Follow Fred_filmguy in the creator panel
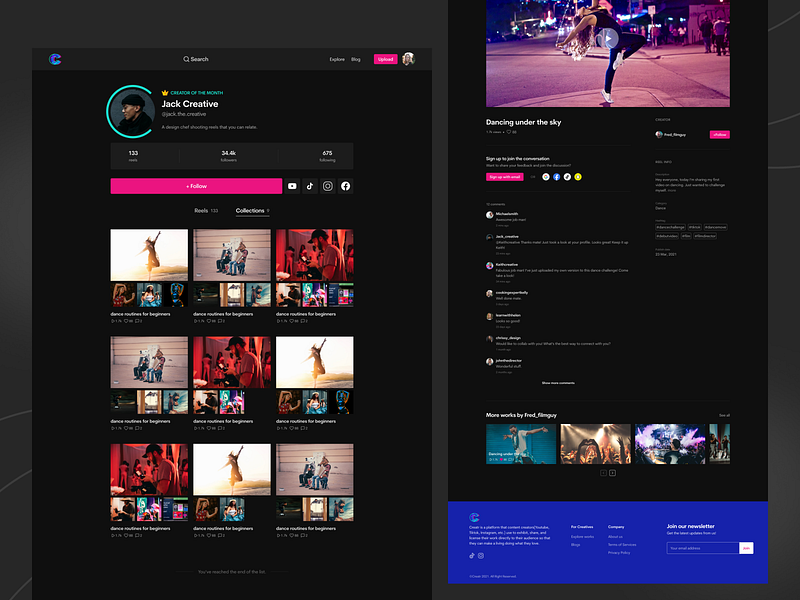The width and height of the screenshot is (800, 600). pos(719,135)
